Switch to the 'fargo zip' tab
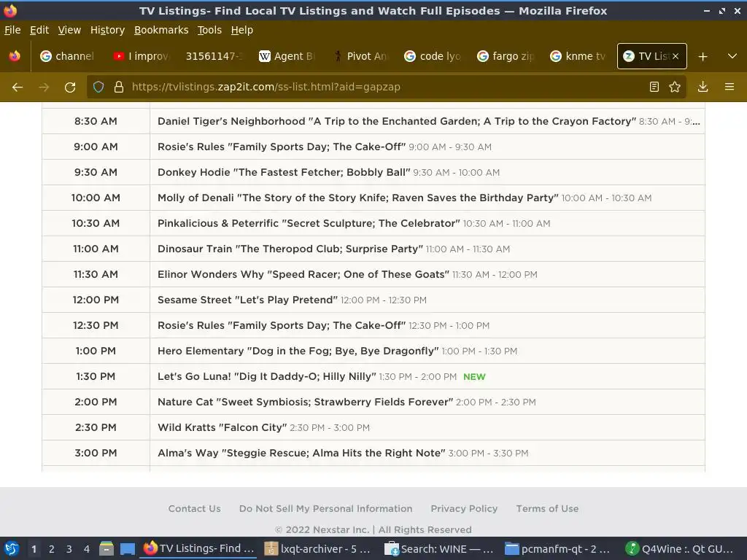The image size is (747, 560). click(506, 56)
